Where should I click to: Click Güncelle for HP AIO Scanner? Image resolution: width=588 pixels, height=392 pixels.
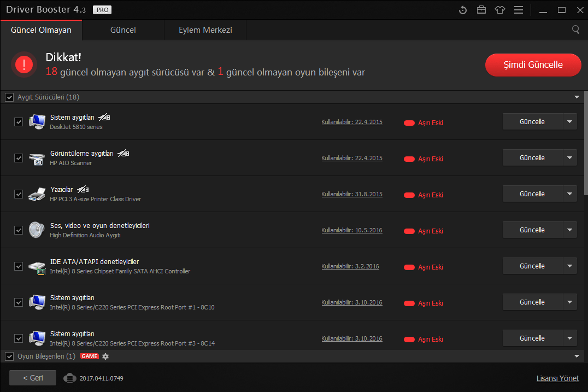click(x=532, y=157)
